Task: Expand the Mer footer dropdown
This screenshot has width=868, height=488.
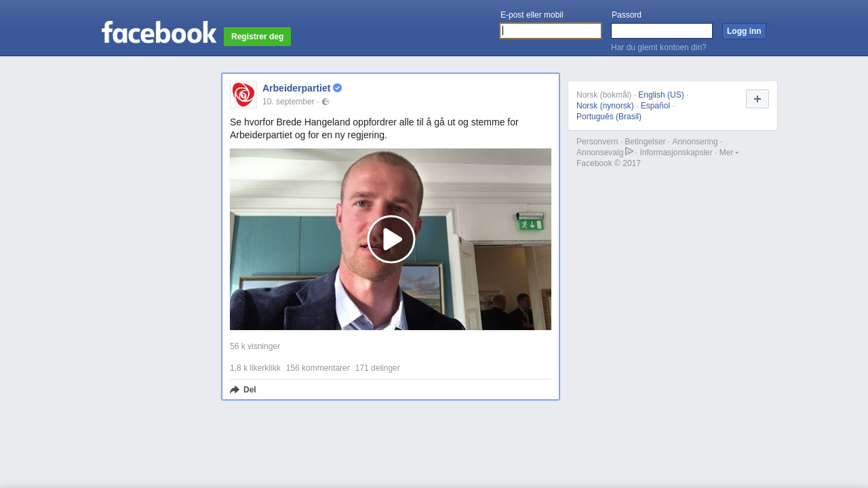Action: click(729, 152)
